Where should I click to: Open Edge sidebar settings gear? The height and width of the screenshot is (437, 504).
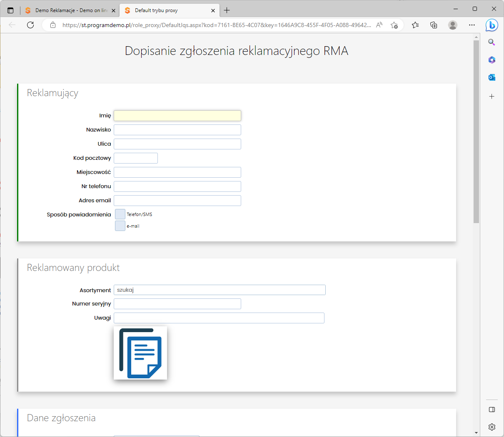click(x=492, y=427)
